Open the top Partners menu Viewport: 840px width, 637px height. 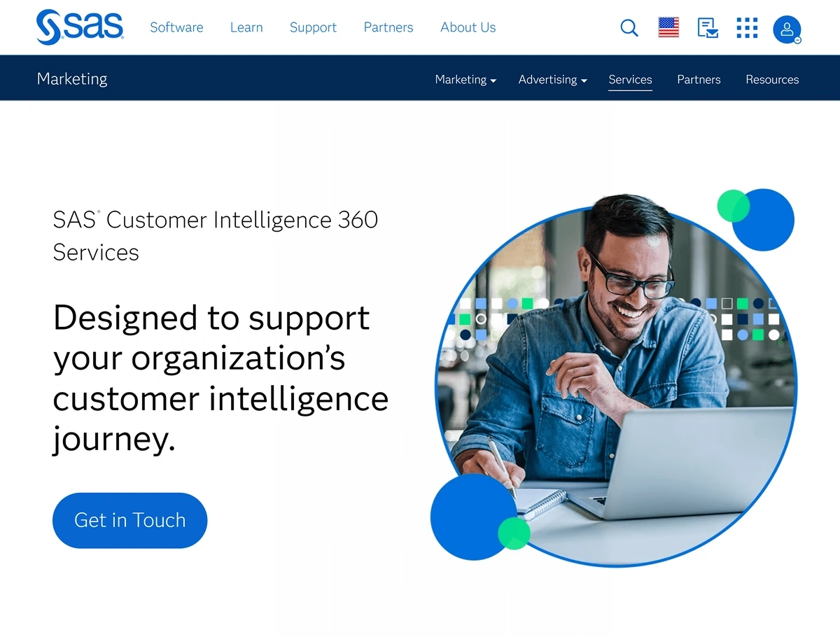388,27
